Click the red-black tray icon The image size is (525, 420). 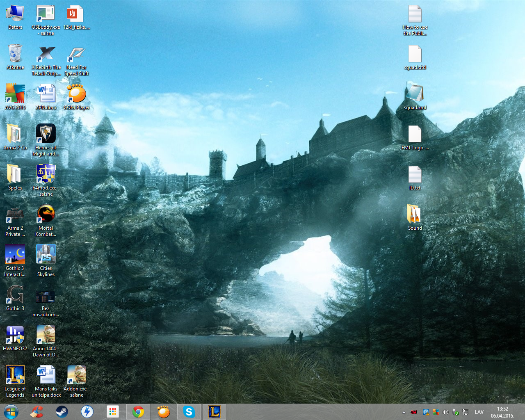(x=414, y=412)
